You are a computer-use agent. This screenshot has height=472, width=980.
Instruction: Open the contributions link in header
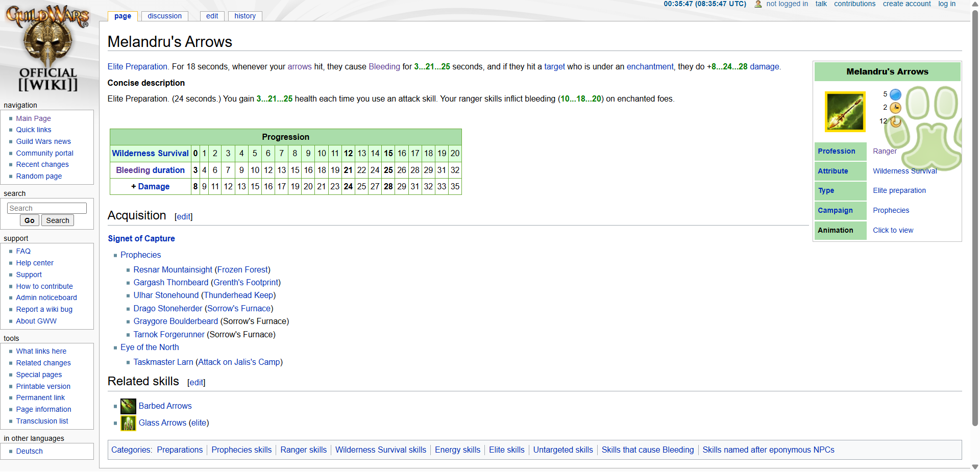855,4
